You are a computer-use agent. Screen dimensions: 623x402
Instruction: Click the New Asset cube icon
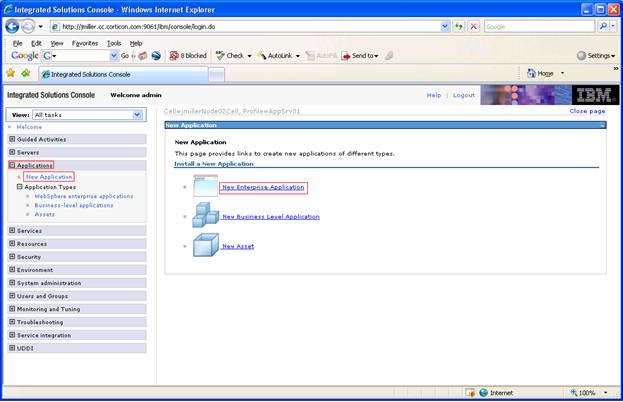pos(206,245)
